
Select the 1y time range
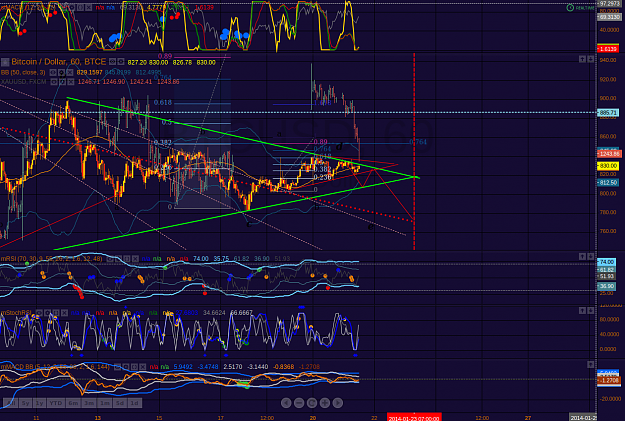39,403
